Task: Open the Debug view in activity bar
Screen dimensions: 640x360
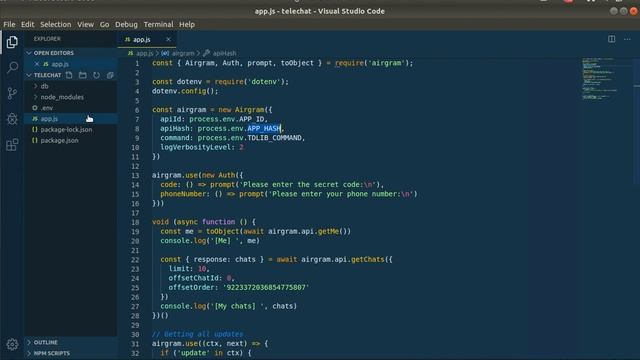Action: pyautogui.click(x=12, y=119)
